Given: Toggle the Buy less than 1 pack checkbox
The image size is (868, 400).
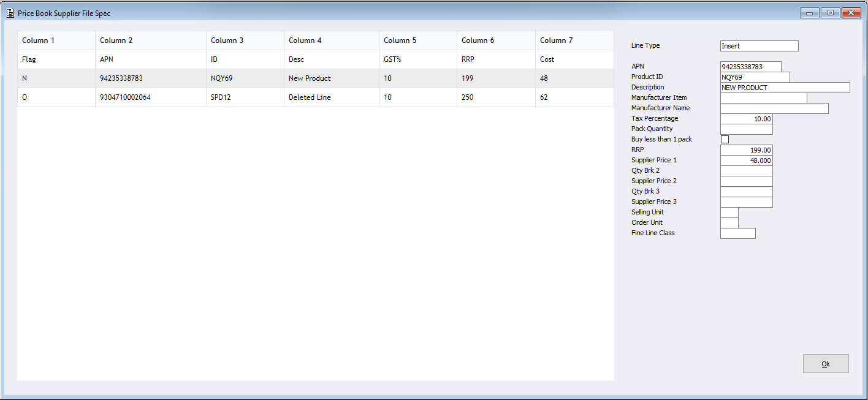Looking at the screenshot, I should [725, 140].
